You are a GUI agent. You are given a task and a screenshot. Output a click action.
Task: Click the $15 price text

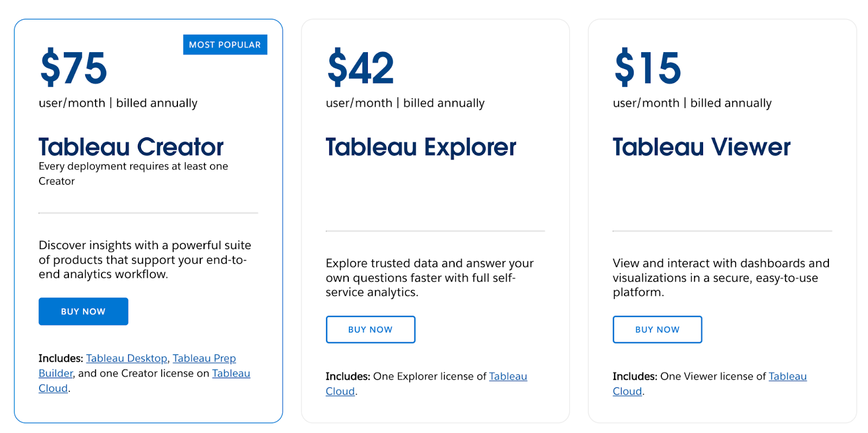pos(646,67)
